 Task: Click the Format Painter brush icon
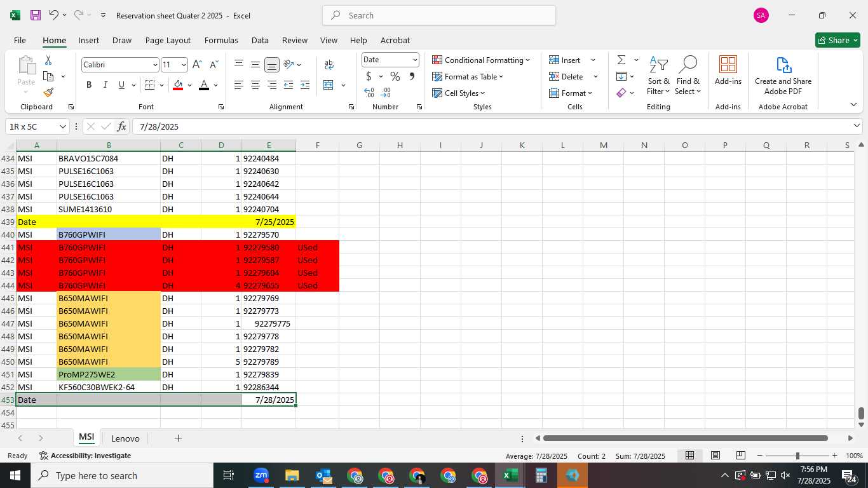[48, 93]
